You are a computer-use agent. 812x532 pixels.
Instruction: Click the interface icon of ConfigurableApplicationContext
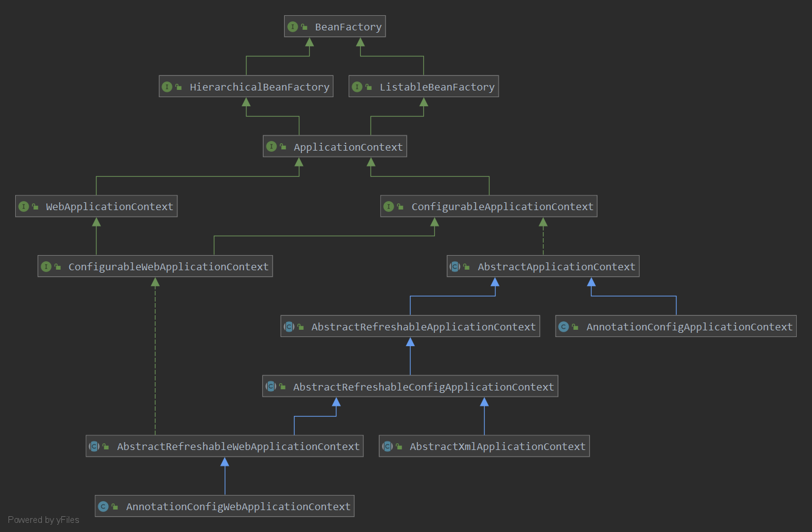[x=389, y=206]
